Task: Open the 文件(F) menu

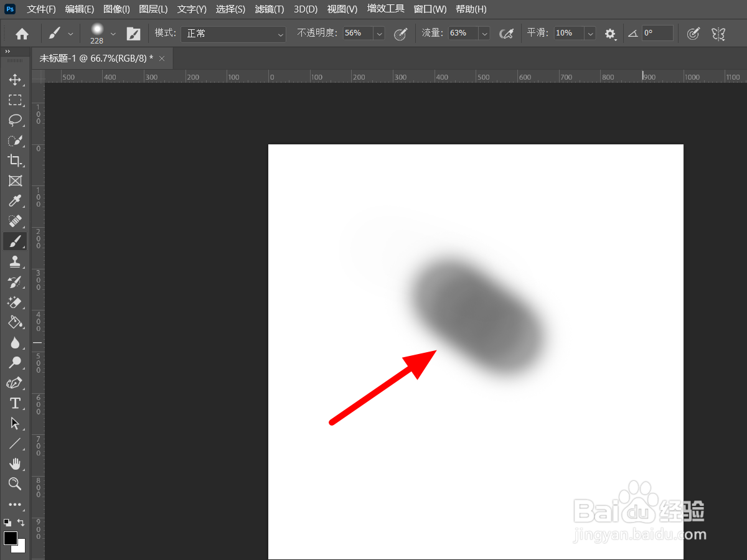Action: click(41, 9)
